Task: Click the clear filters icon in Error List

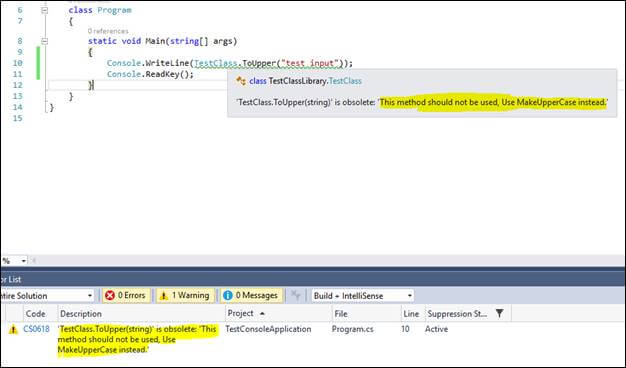Action: 295,296
